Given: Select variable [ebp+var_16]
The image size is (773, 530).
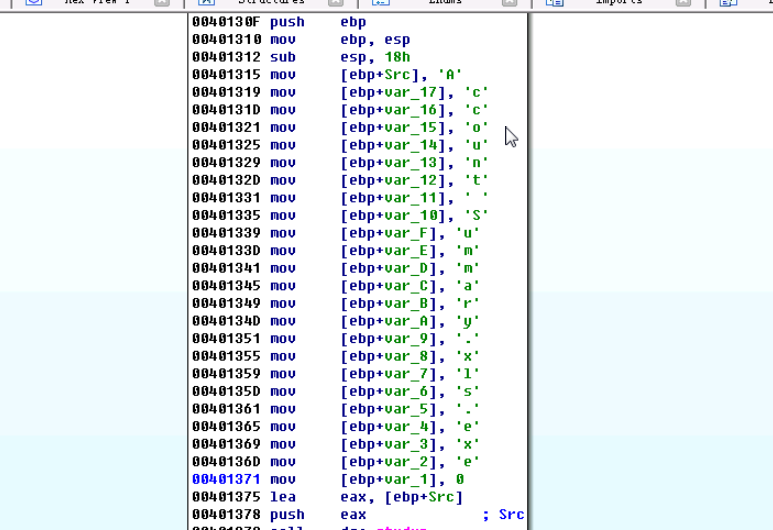Looking at the screenshot, I should [x=393, y=110].
